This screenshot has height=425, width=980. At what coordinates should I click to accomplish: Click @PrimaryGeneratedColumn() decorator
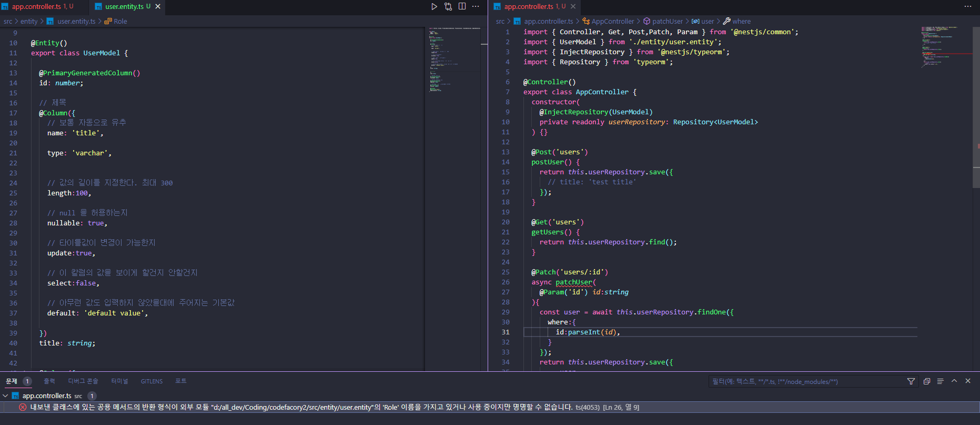[x=89, y=73]
